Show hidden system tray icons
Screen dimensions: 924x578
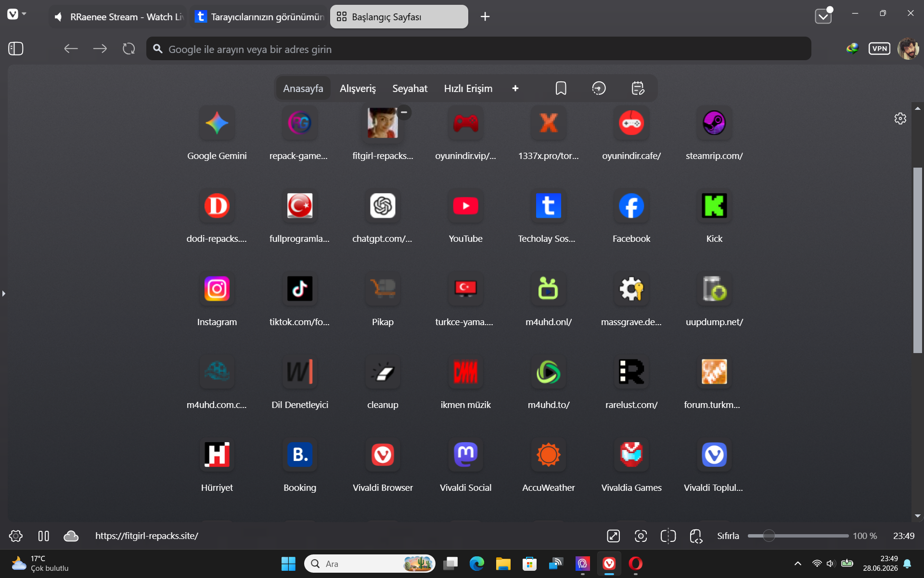(x=797, y=564)
